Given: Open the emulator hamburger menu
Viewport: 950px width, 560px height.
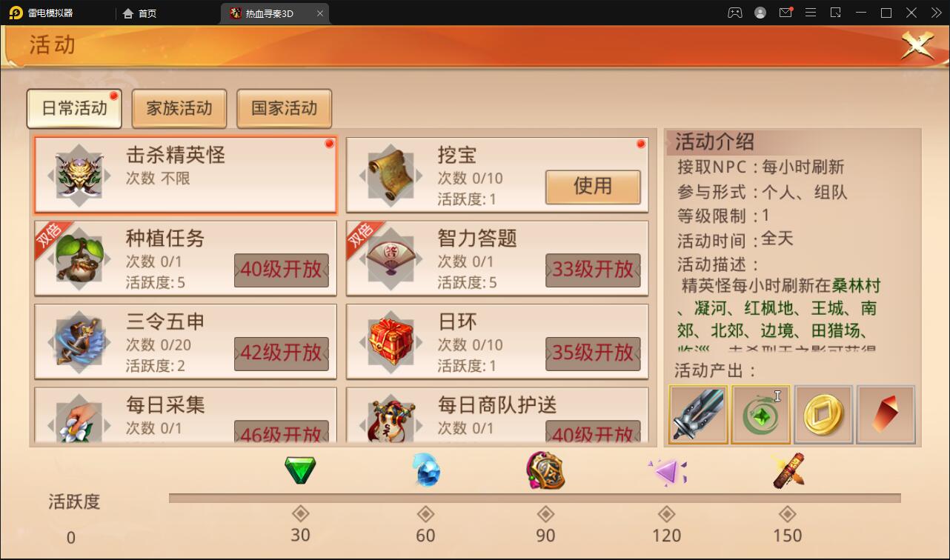Looking at the screenshot, I should coord(811,13).
